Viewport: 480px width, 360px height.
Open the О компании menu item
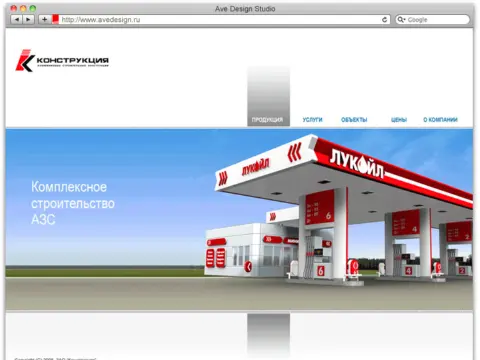440,119
